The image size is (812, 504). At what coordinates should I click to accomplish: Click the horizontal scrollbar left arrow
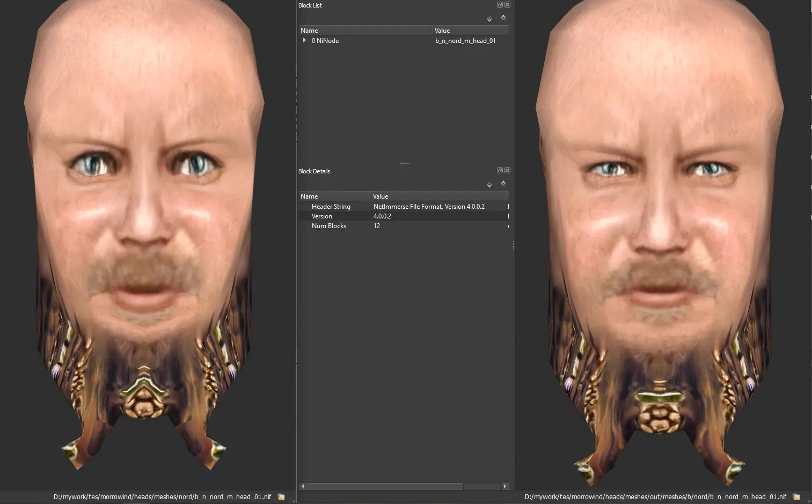303,486
